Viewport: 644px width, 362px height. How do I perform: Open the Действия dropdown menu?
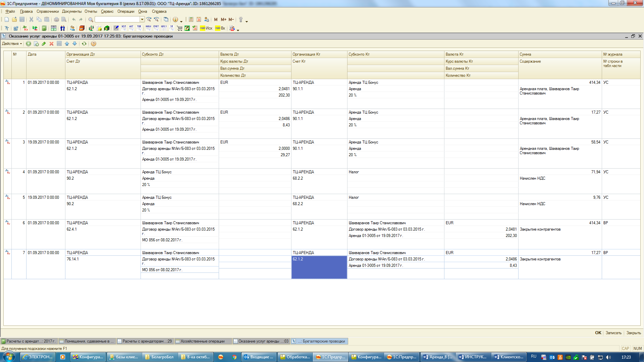tap(12, 44)
